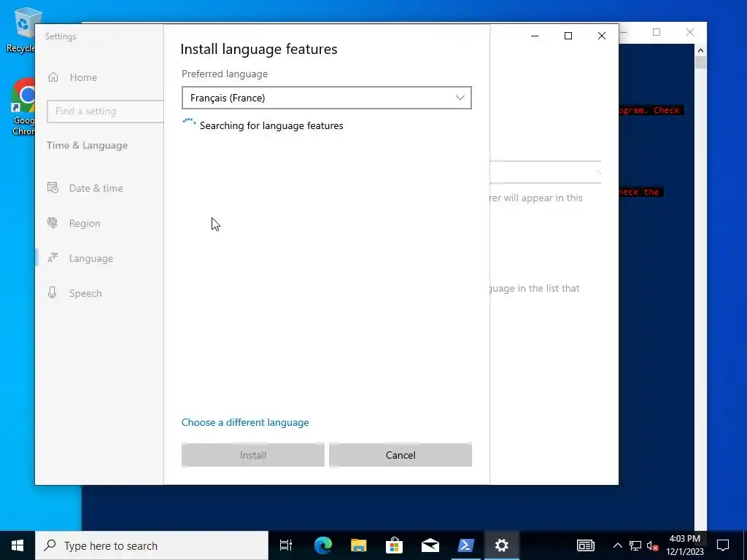
Task: Click the Home icon in Settings sidebar
Action: point(53,77)
